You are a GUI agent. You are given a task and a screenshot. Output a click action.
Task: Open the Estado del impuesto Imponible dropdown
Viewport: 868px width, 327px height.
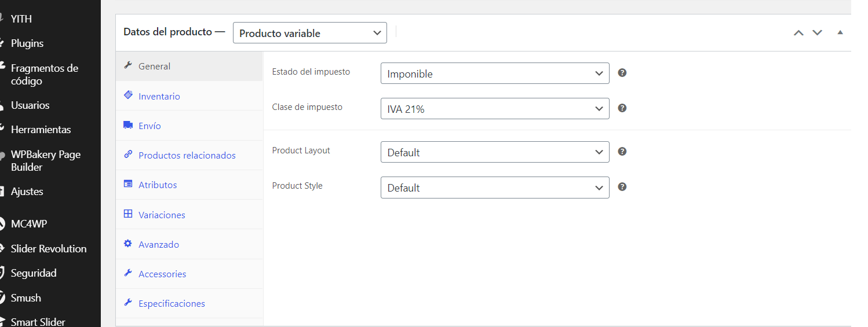(x=495, y=74)
